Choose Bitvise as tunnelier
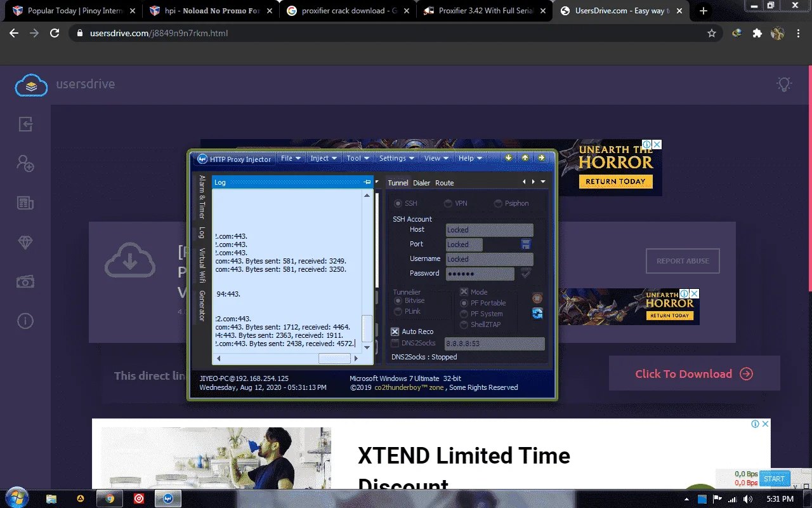 (x=398, y=300)
